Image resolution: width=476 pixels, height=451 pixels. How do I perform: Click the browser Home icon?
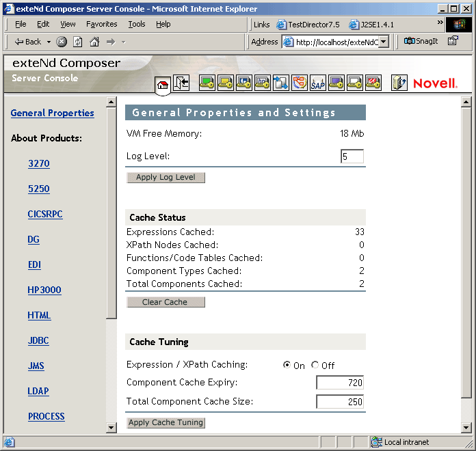(x=94, y=42)
